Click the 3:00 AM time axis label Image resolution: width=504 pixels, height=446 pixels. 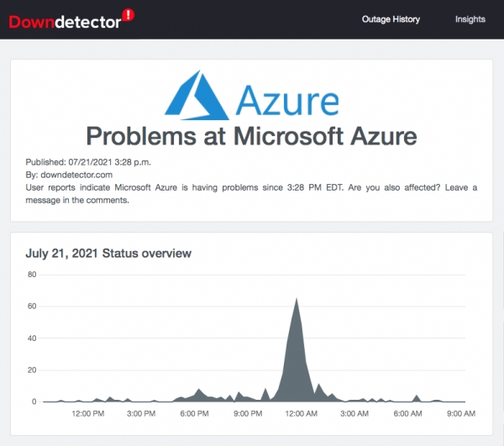(x=354, y=414)
